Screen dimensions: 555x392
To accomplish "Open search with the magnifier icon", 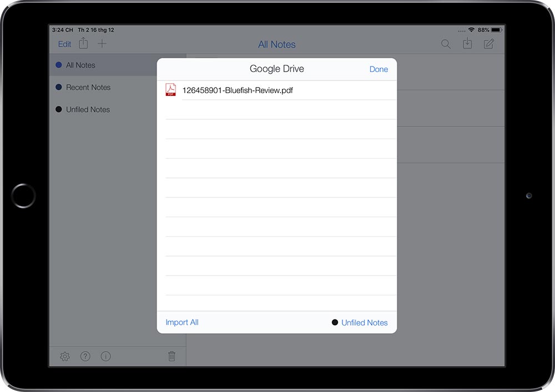I will [446, 44].
